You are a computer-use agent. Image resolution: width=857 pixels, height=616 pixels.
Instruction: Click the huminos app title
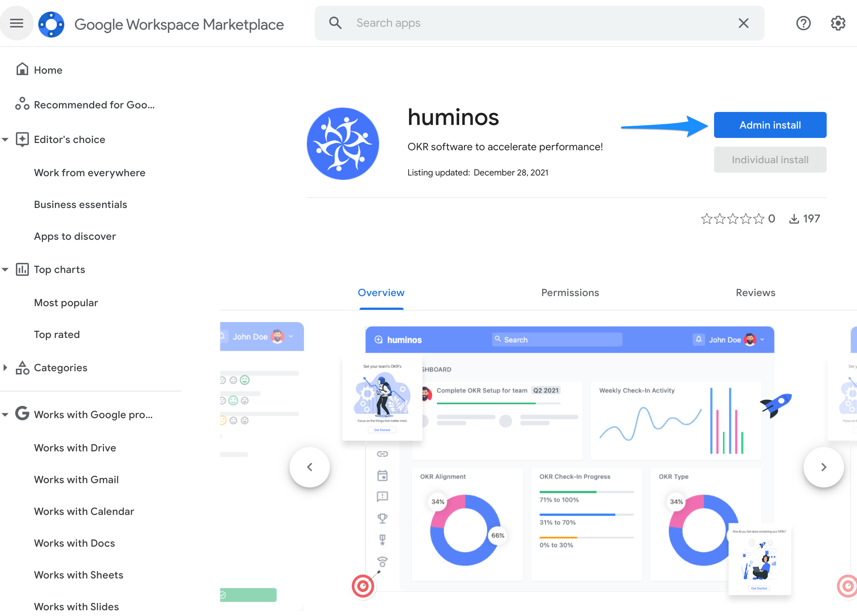[x=453, y=117]
